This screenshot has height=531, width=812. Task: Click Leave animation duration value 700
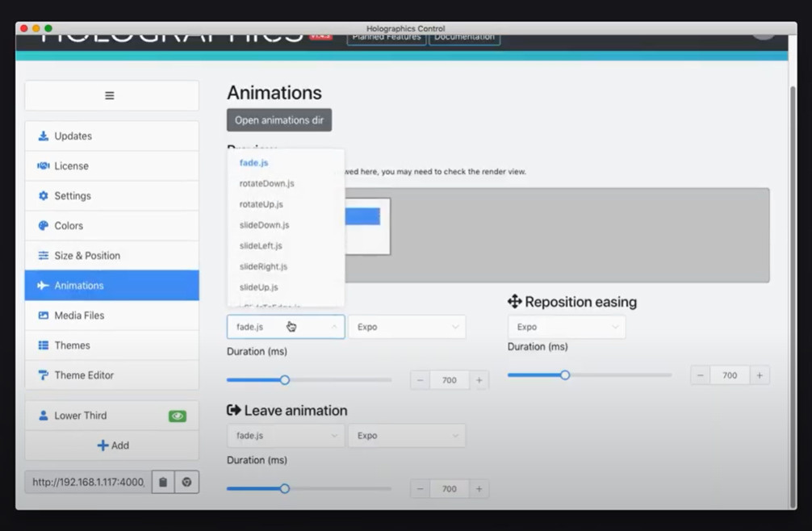pyautogui.click(x=450, y=489)
